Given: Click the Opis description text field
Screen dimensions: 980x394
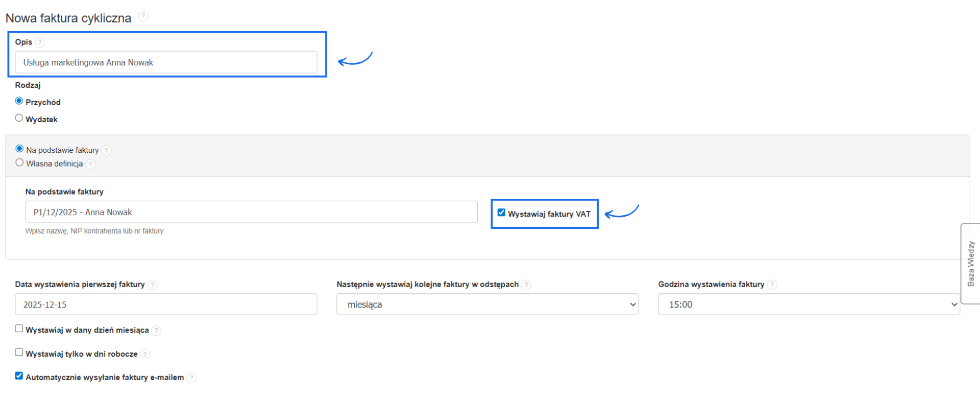Looking at the screenshot, I should click(166, 62).
